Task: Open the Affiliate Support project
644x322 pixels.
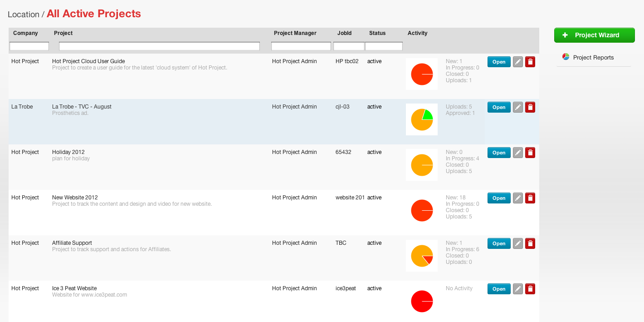Action: tap(499, 243)
